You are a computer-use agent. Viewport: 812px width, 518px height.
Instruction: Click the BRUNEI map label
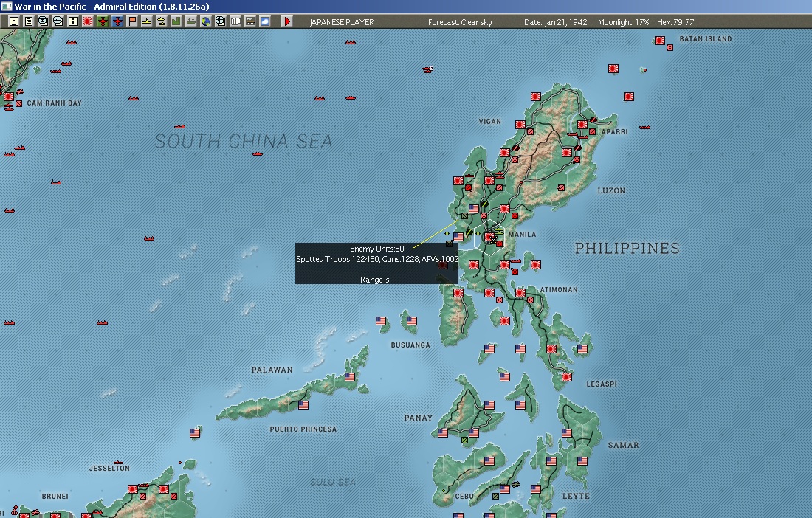pyautogui.click(x=55, y=497)
